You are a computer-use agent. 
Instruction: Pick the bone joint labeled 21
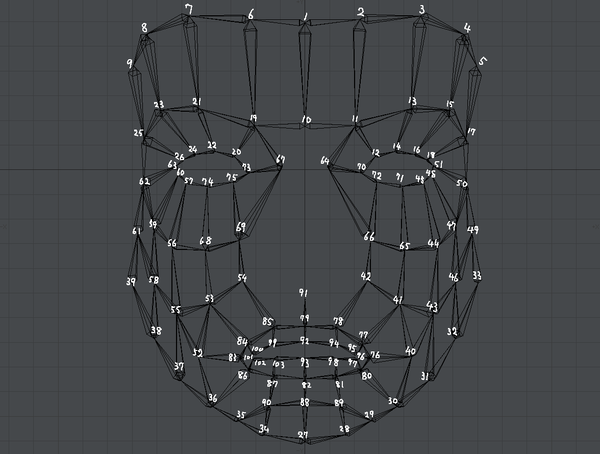(197, 101)
